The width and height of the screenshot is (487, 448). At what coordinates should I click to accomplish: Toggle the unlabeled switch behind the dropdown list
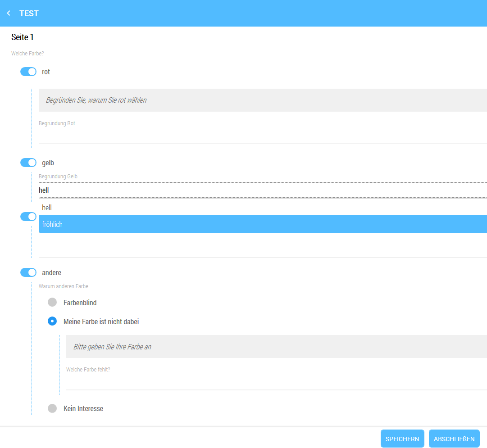(28, 217)
